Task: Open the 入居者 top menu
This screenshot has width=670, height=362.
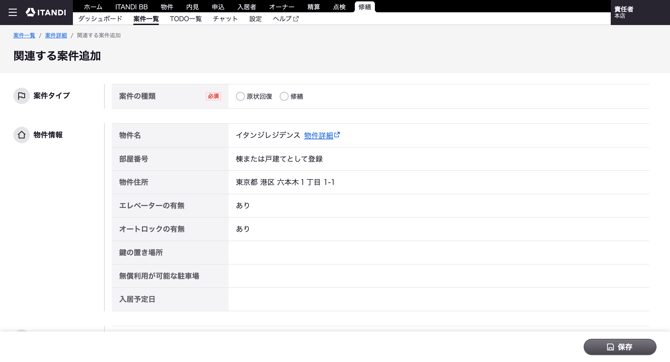Action: pos(247,7)
